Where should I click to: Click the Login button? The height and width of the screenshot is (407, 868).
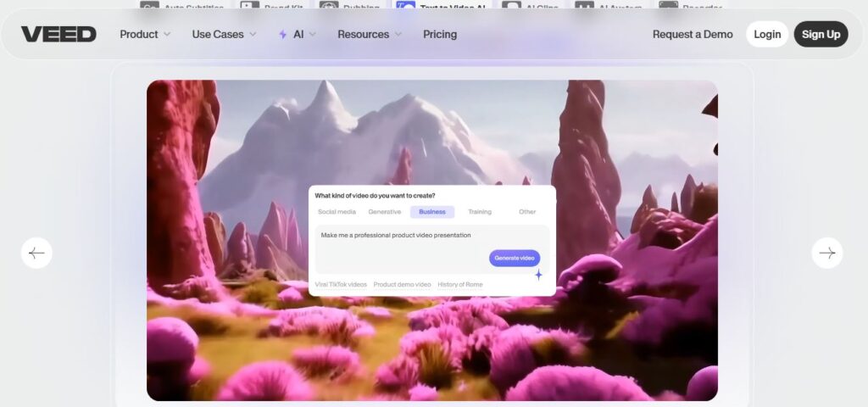tap(767, 34)
